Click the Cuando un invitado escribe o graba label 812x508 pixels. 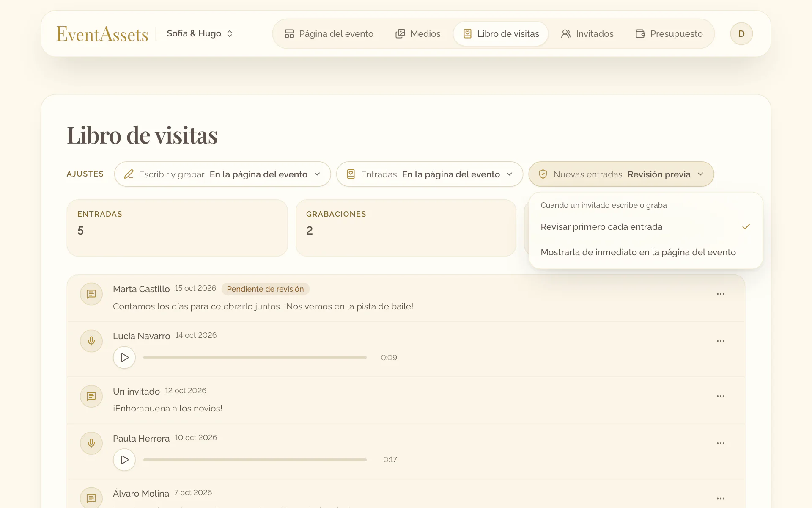tap(604, 205)
